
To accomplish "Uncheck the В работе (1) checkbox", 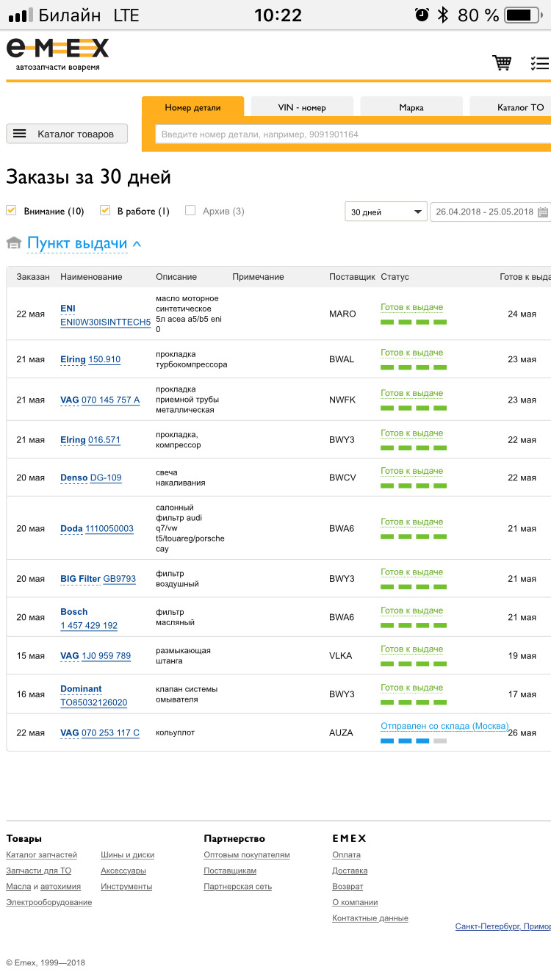I will pyautogui.click(x=105, y=211).
